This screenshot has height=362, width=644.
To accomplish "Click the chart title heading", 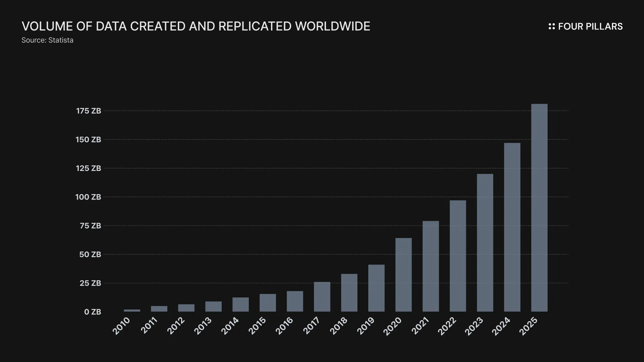I will [196, 26].
